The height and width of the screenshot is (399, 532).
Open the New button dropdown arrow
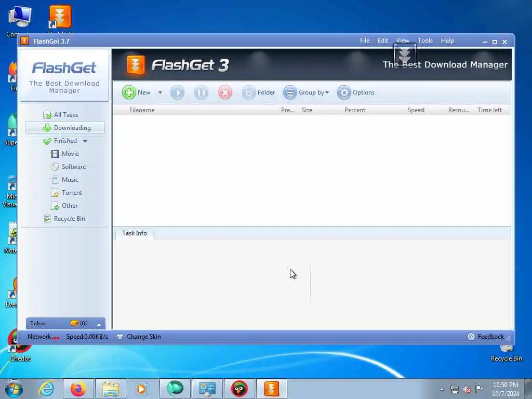tap(160, 92)
